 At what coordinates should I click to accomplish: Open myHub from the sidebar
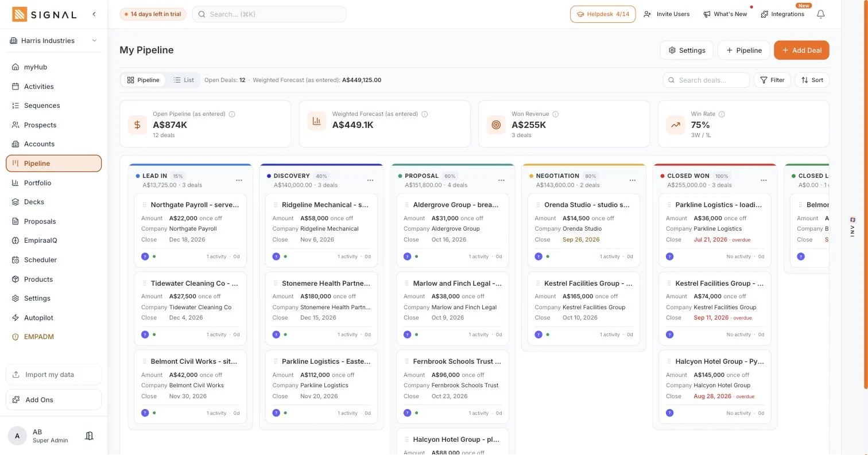tap(54, 67)
